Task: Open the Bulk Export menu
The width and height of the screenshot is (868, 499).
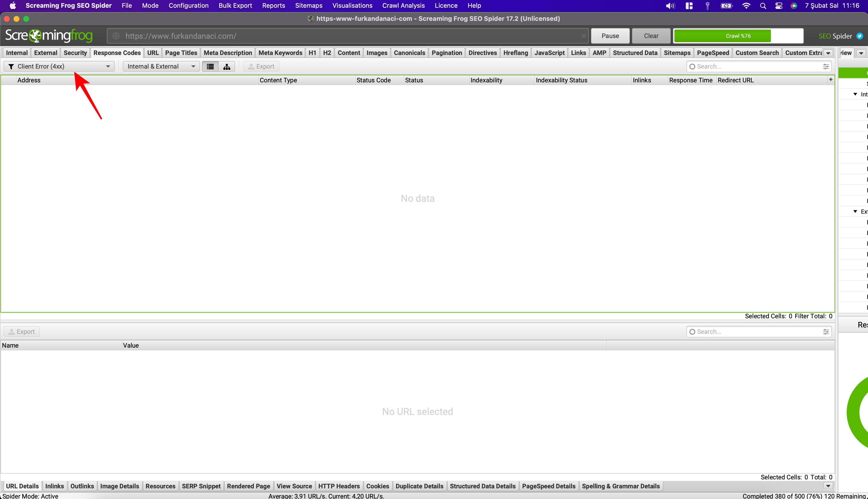Action: click(235, 6)
